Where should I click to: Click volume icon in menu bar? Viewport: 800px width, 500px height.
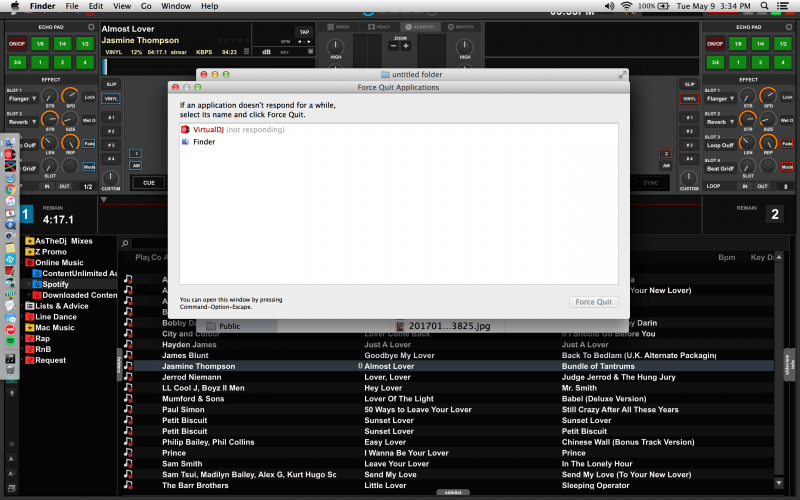coord(609,6)
